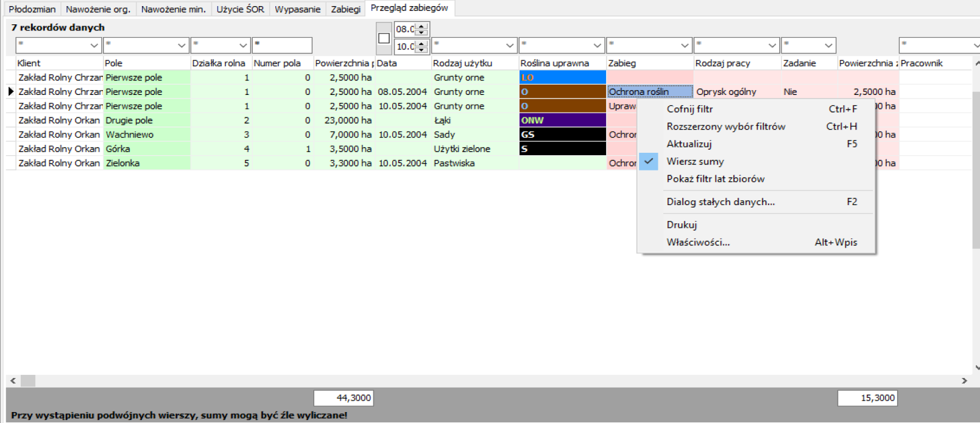Click the Łąki land use cell
The image size is (980, 423).
point(475,121)
